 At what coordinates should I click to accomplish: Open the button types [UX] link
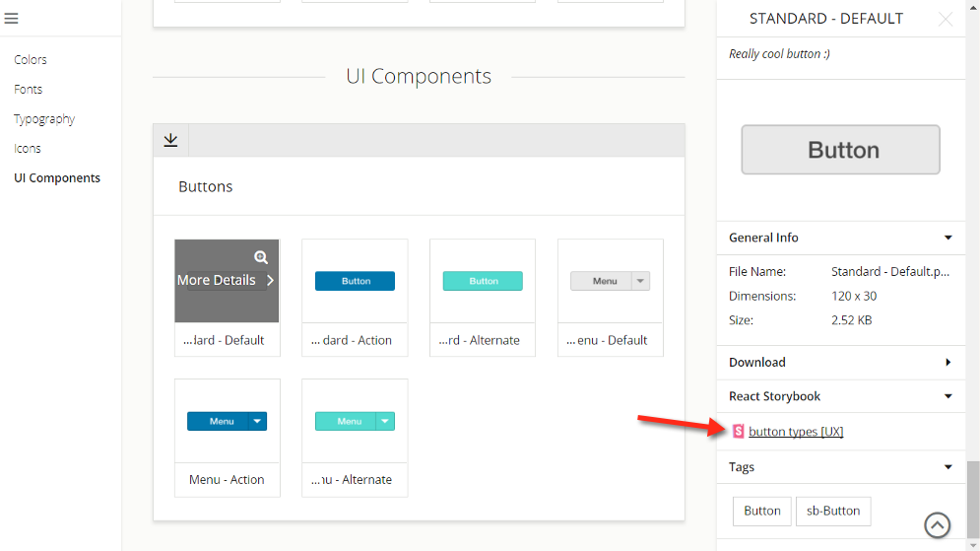point(796,432)
